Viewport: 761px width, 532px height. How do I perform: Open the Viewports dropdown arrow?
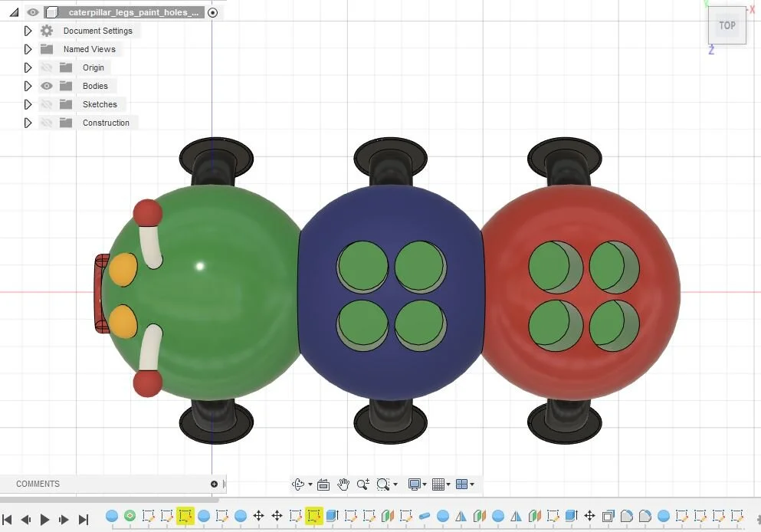point(472,484)
